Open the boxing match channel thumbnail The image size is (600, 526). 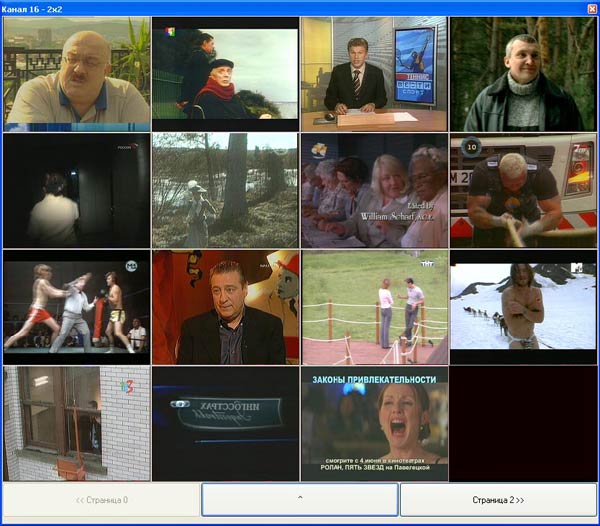[77, 307]
